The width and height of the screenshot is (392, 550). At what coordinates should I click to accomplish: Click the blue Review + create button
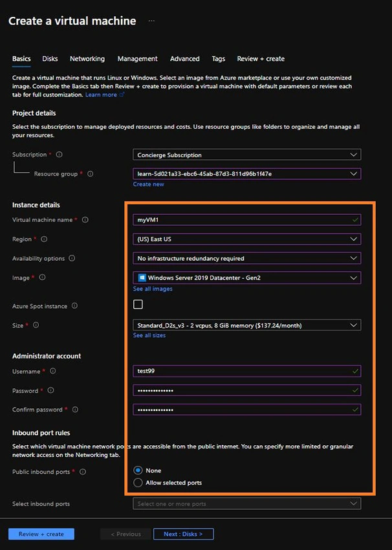point(41,534)
